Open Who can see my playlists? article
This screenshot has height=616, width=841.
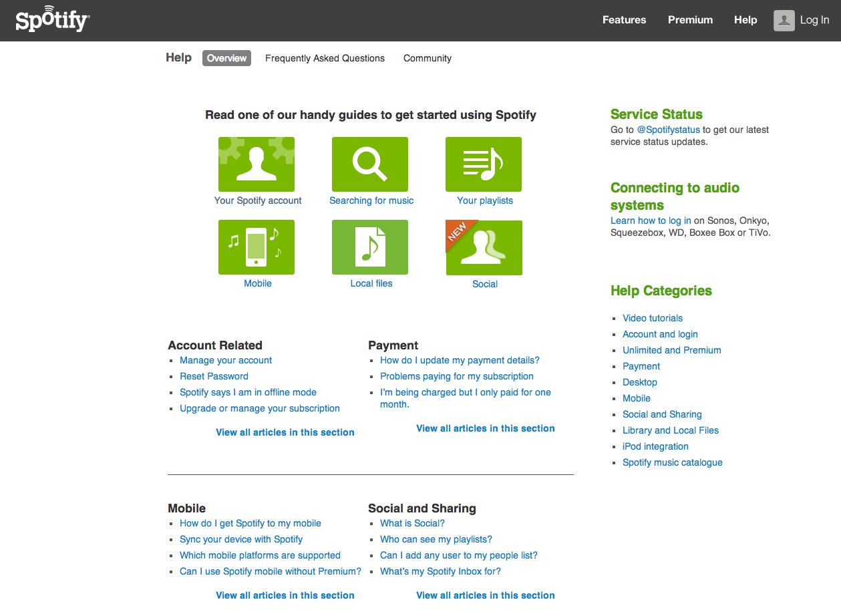click(436, 539)
